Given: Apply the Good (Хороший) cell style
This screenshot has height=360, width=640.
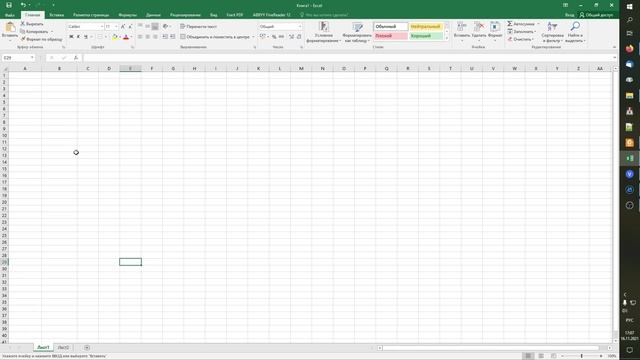Looking at the screenshot, I should [426, 36].
